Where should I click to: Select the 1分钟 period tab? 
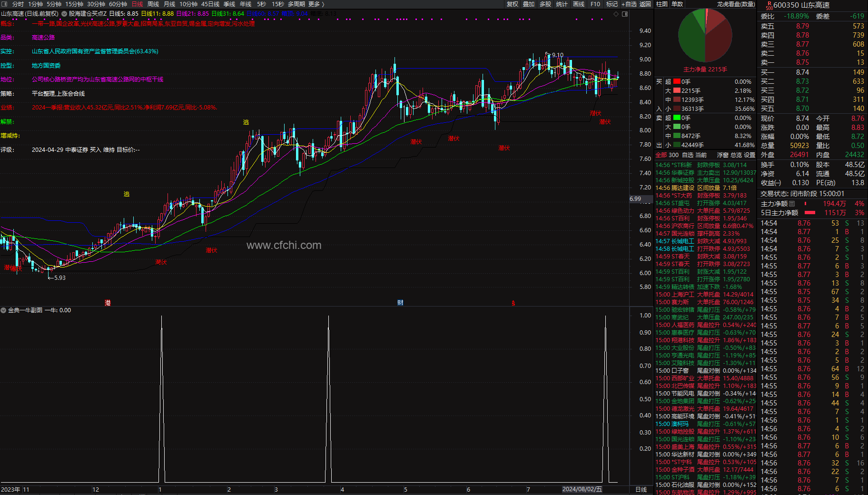point(35,4)
